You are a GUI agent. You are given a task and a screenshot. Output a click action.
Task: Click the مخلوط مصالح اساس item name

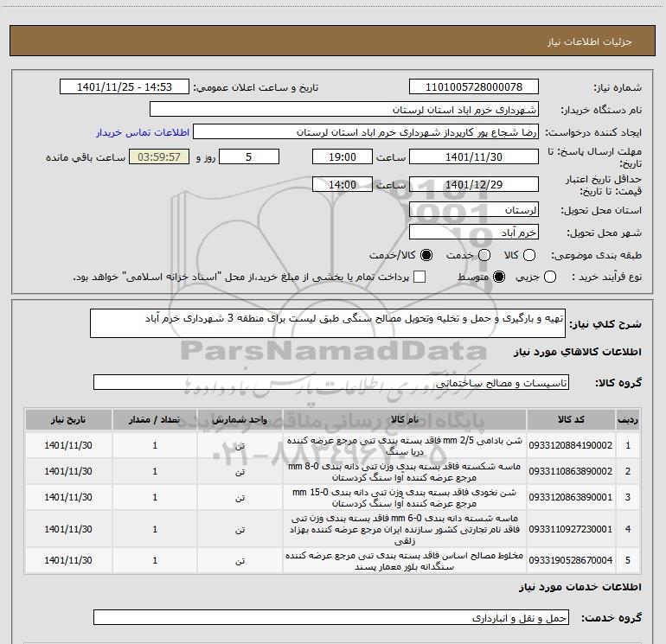tap(405, 561)
